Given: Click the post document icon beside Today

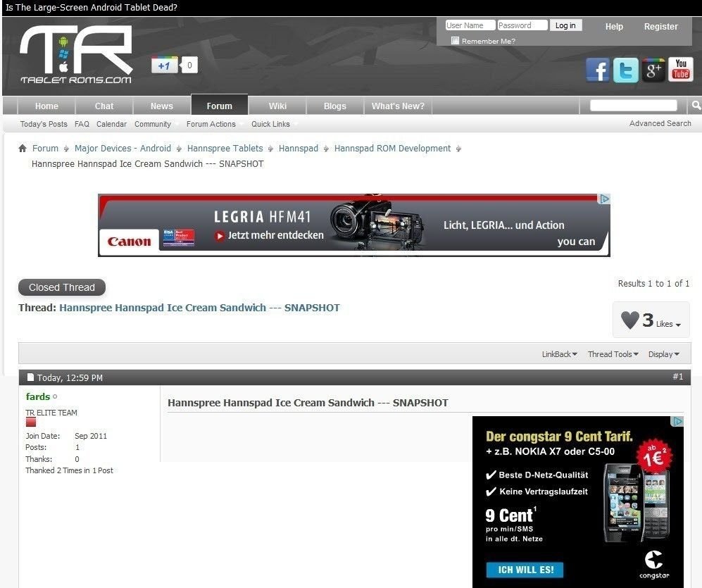Looking at the screenshot, I should pos(30,377).
